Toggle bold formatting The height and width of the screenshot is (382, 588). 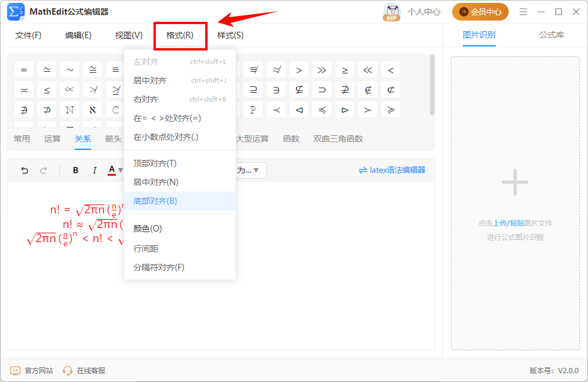coord(75,170)
